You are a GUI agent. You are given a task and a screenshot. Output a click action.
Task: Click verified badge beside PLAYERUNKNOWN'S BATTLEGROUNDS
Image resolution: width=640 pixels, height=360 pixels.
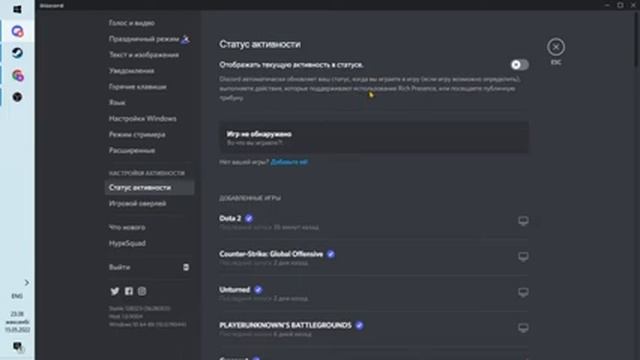tap(359, 325)
